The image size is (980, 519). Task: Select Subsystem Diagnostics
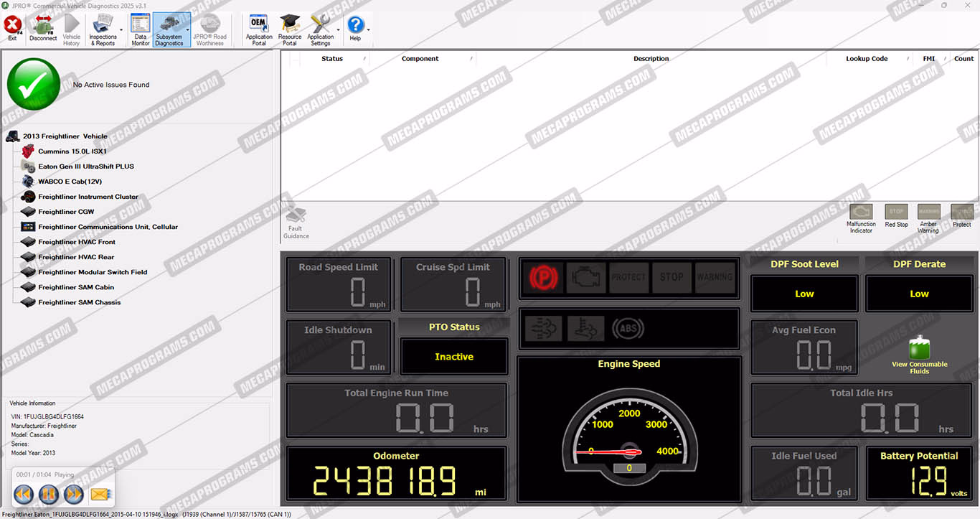(169, 29)
